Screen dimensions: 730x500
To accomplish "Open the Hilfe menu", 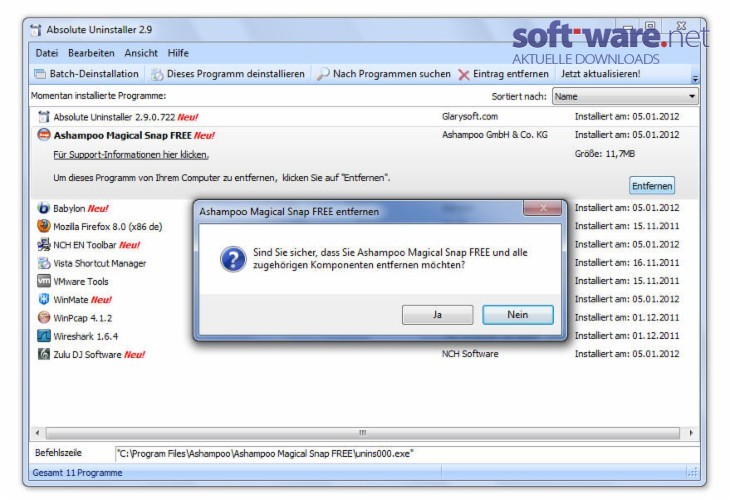I will click(x=178, y=53).
